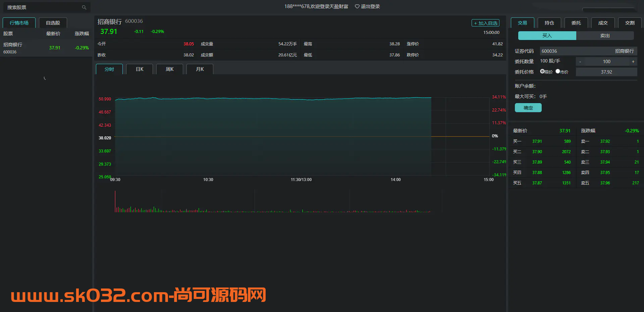
Task: Switch to 自选股 tab
Action: coord(53,23)
